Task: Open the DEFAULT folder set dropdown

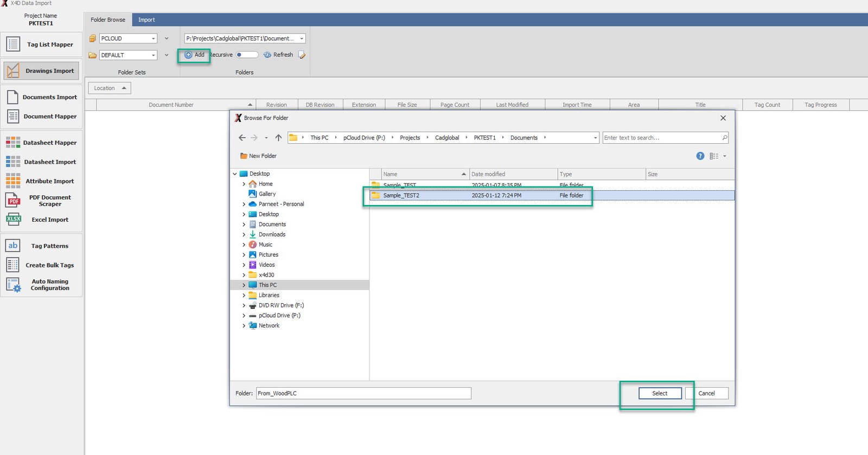Action: point(154,55)
